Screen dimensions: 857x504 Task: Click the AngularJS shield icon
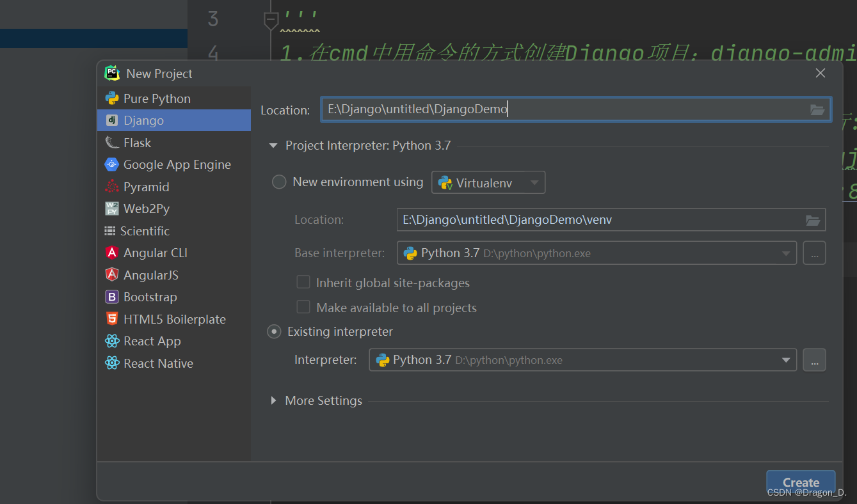(112, 275)
